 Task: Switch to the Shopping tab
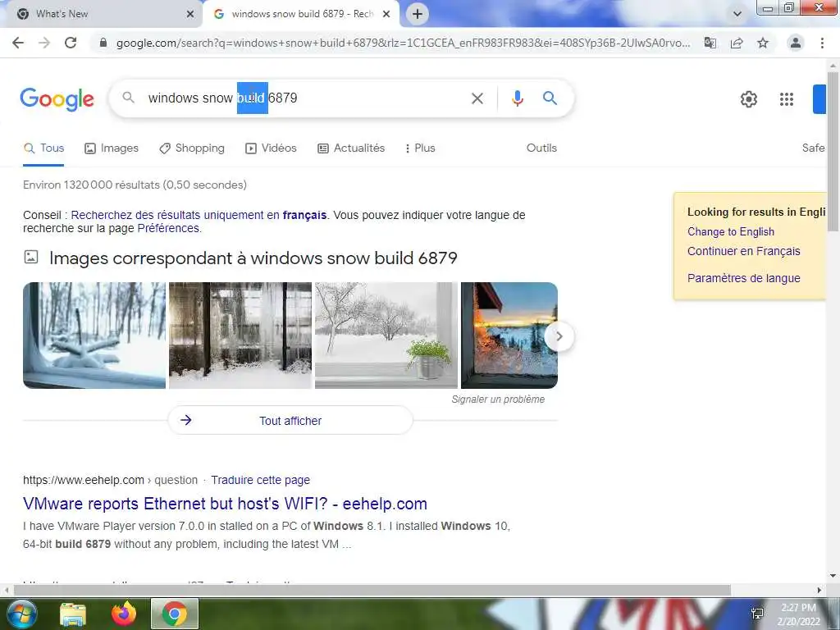pyautogui.click(x=192, y=148)
